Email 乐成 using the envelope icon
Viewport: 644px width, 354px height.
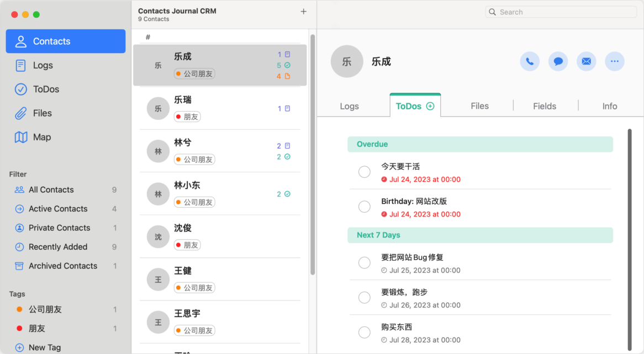(x=587, y=62)
